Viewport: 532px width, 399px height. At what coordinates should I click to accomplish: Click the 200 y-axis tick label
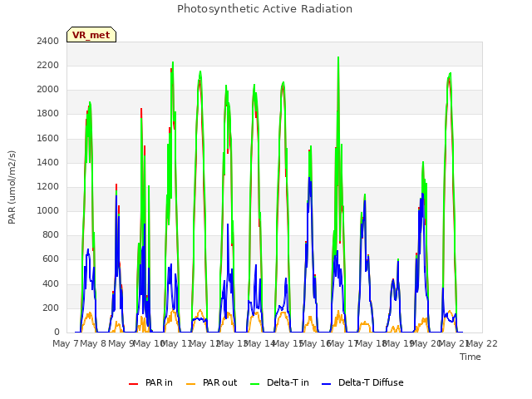pyautogui.click(x=51, y=308)
